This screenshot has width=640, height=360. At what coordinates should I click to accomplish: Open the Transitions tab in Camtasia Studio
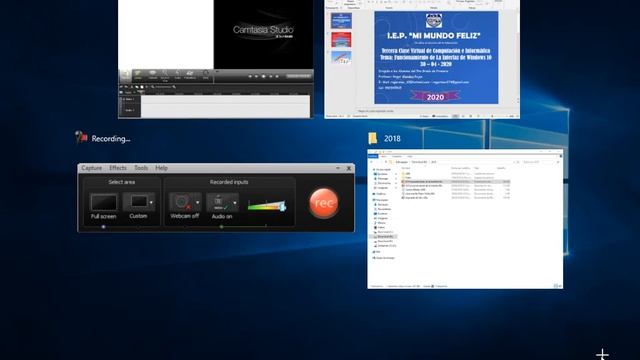190,75
